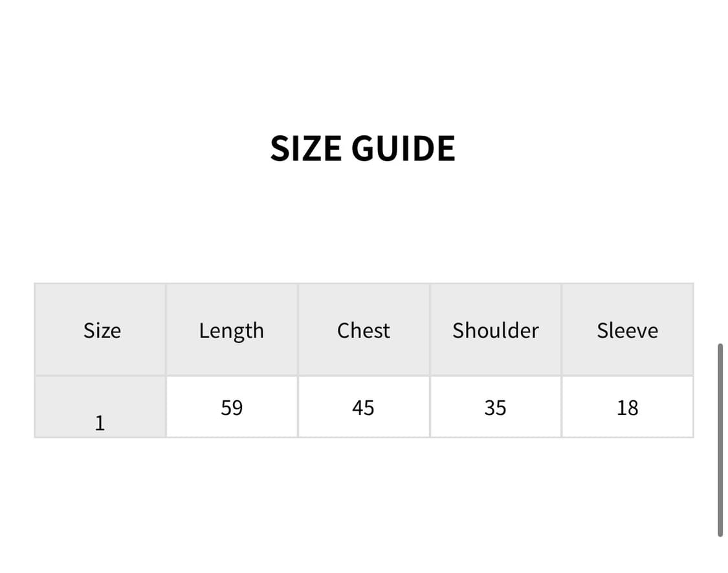728x573 pixels.
Task: Click the word GUIDE in the heading
Action: [x=403, y=149]
